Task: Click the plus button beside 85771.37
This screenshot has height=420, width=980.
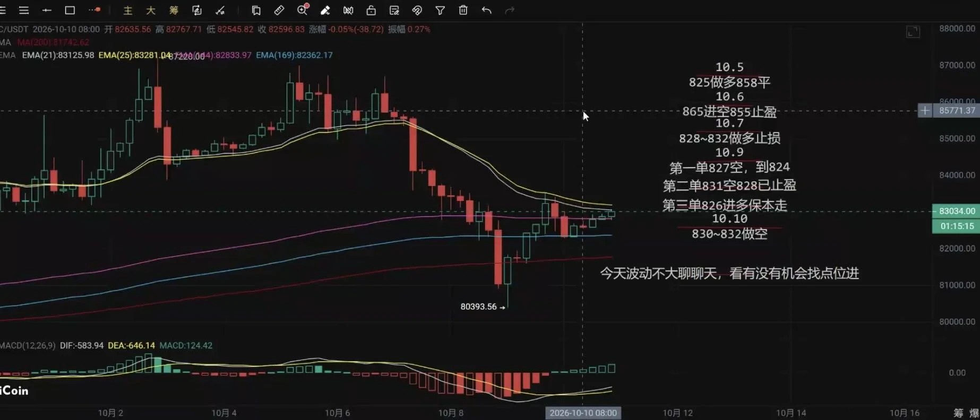Action: (x=925, y=110)
